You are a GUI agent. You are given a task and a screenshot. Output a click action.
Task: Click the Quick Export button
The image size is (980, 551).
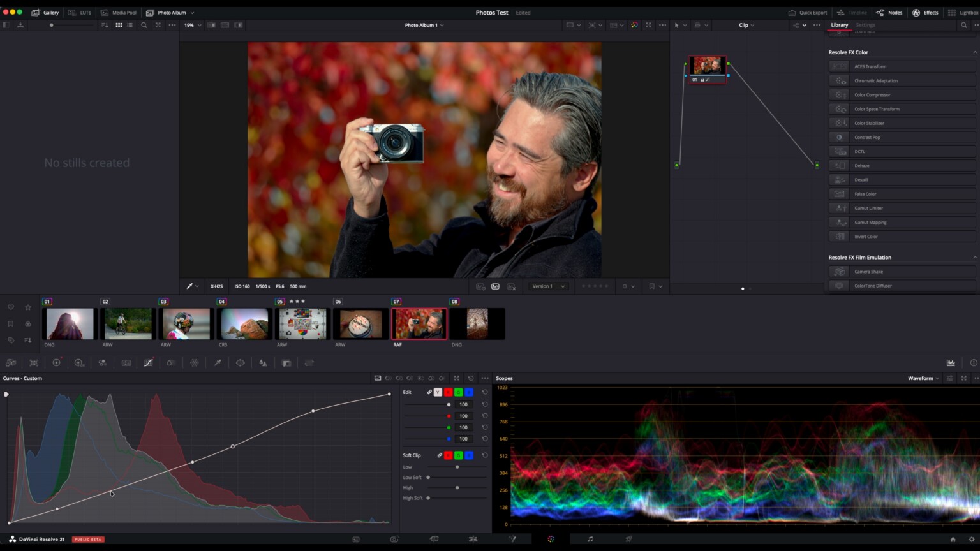tap(808, 12)
